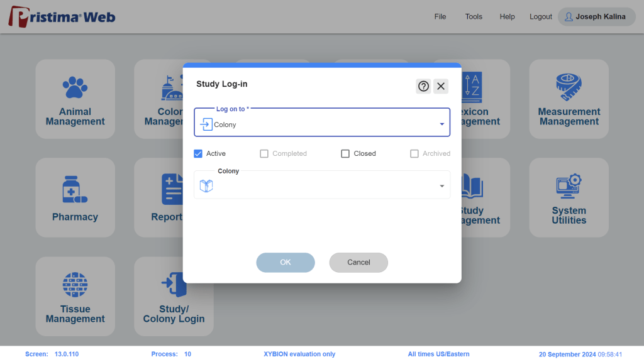Click the help question mark icon
Screen dimensions: 644x362
coord(423,86)
